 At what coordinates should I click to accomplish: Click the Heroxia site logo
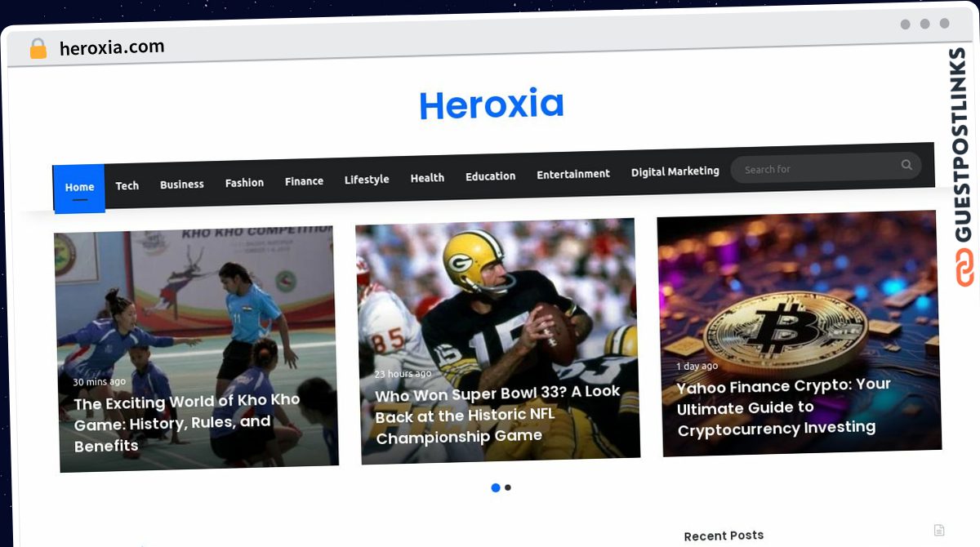click(492, 105)
